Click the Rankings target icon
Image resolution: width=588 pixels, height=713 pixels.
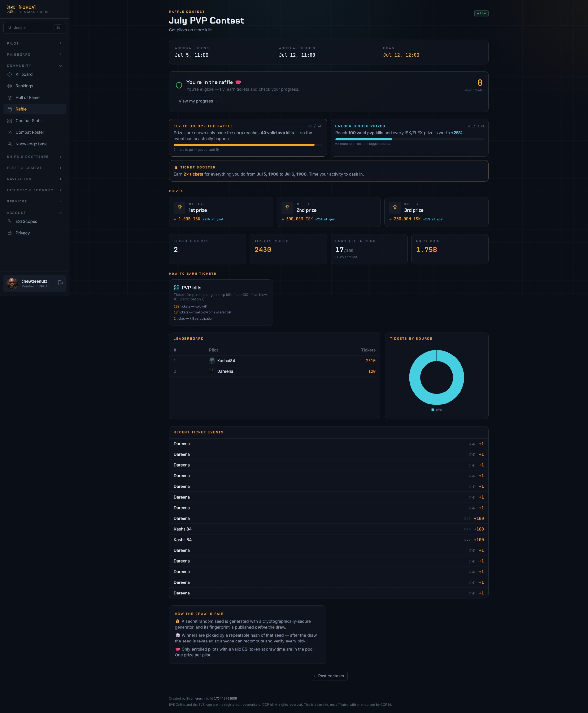pos(10,86)
